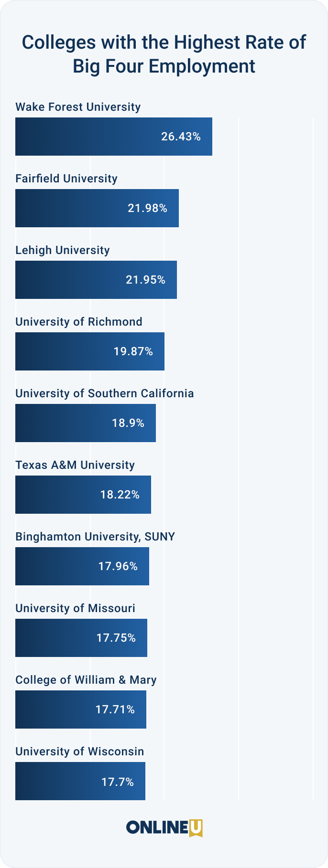Select the 18.9% bar
The height and width of the screenshot is (868, 328).
(x=85, y=423)
